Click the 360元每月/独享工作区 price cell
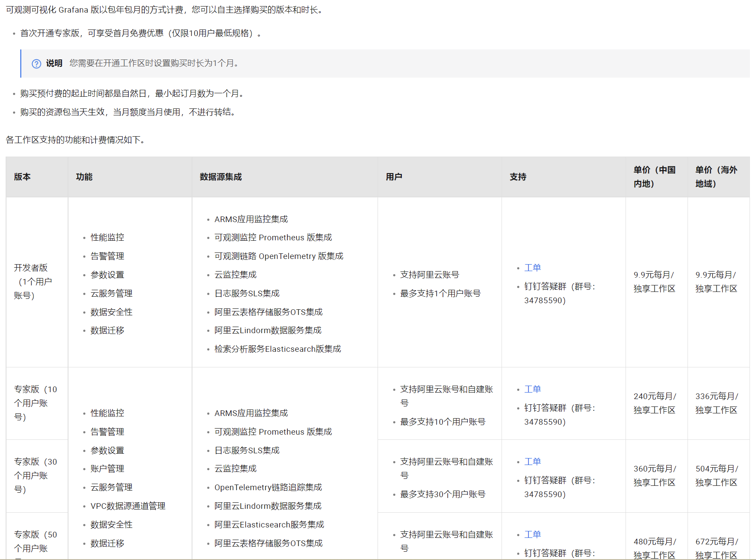The height and width of the screenshot is (560, 756). click(656, 476)
